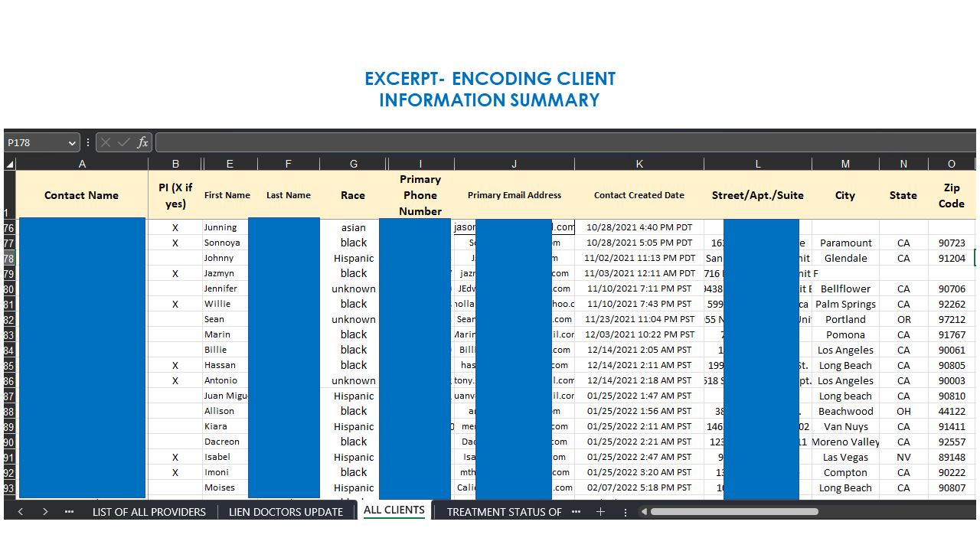Image resolution: width=980 pixels, height=551 pixels.
Task: Click the Street/Apt./Suite header cell
Action: 758,195
